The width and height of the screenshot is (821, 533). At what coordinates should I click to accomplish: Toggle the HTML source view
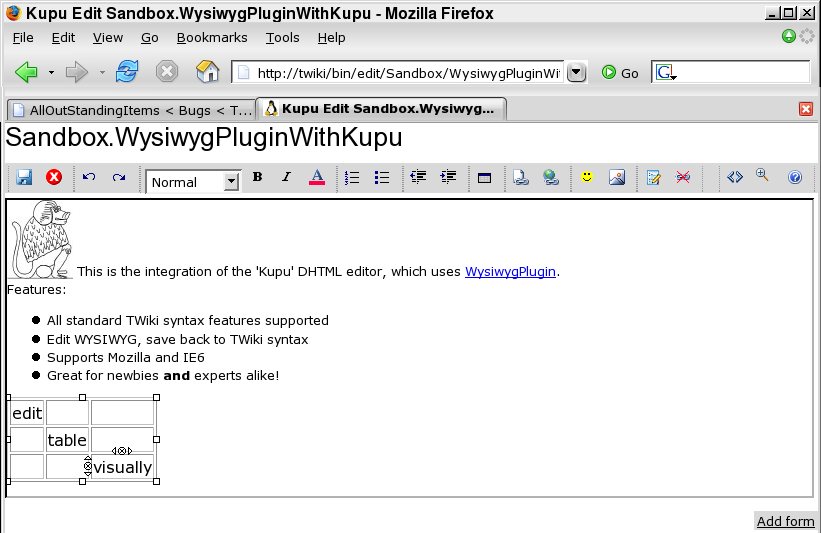(735, 177)
